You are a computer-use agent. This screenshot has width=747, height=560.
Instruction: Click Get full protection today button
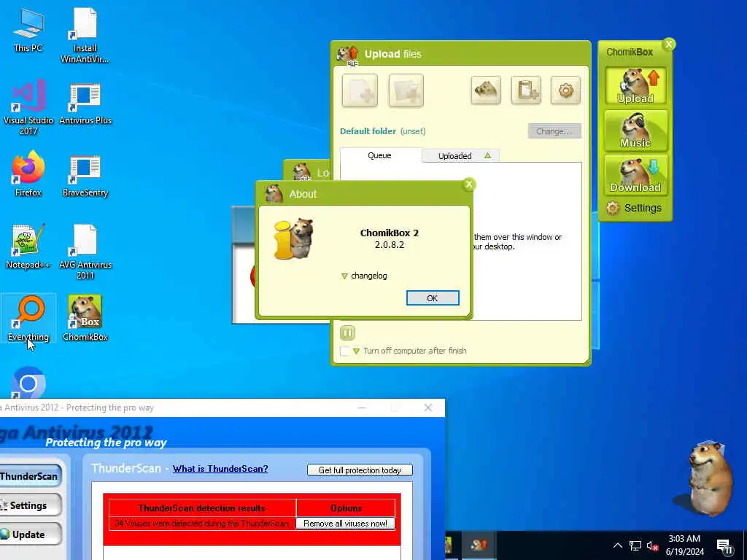coord(360,470)
